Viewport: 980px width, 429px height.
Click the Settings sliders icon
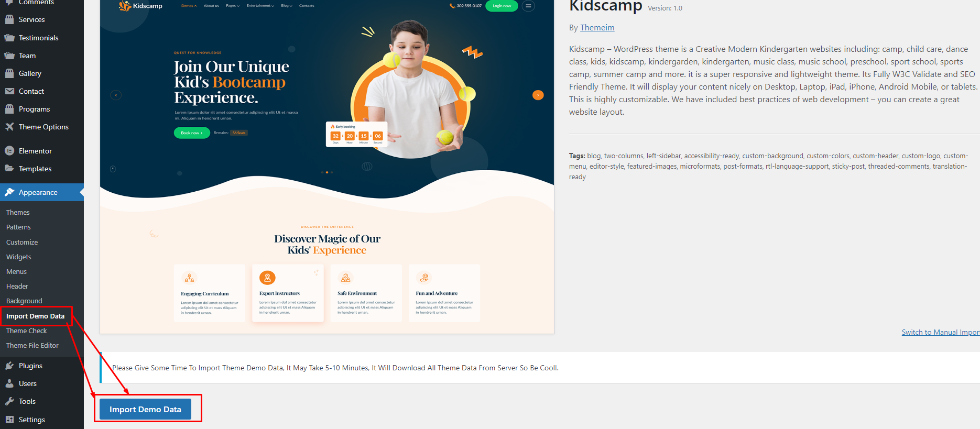(x=9, y=420)
